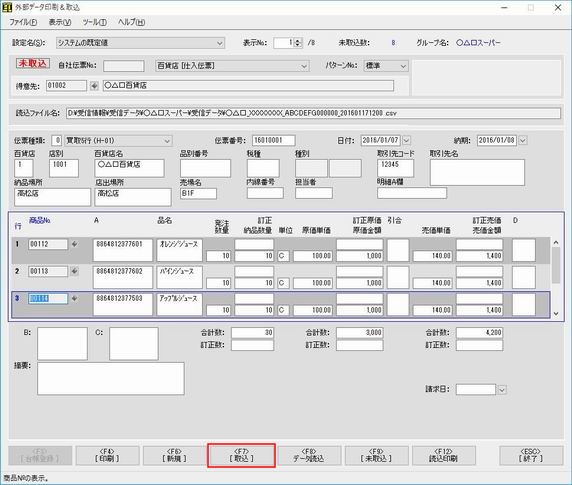
Task: Click the F7 取込 button
Action: click(241, 455)
